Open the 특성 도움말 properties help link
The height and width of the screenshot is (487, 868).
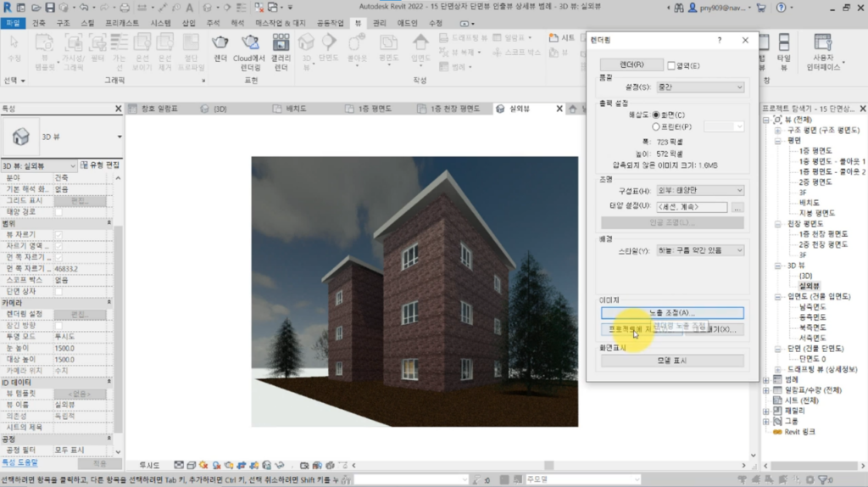pos(19,462)
